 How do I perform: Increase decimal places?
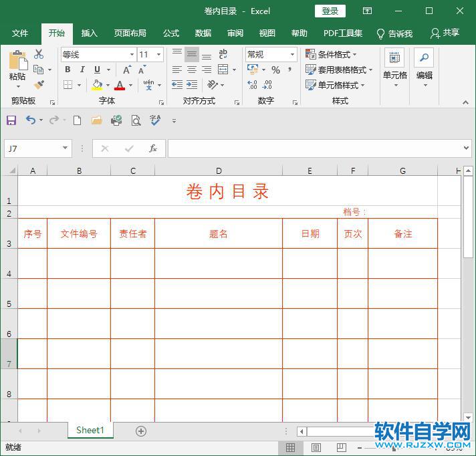click(x=252, y=85)
